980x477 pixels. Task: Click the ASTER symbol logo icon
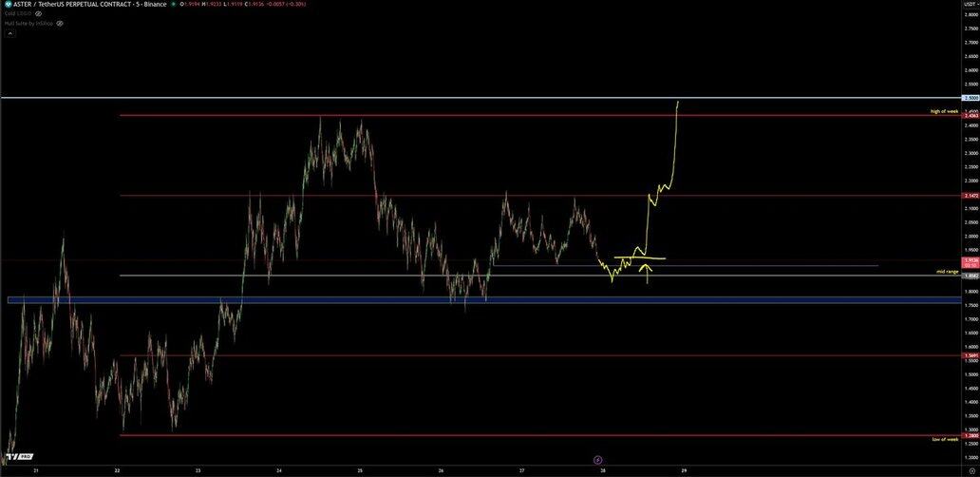point(8,5)
